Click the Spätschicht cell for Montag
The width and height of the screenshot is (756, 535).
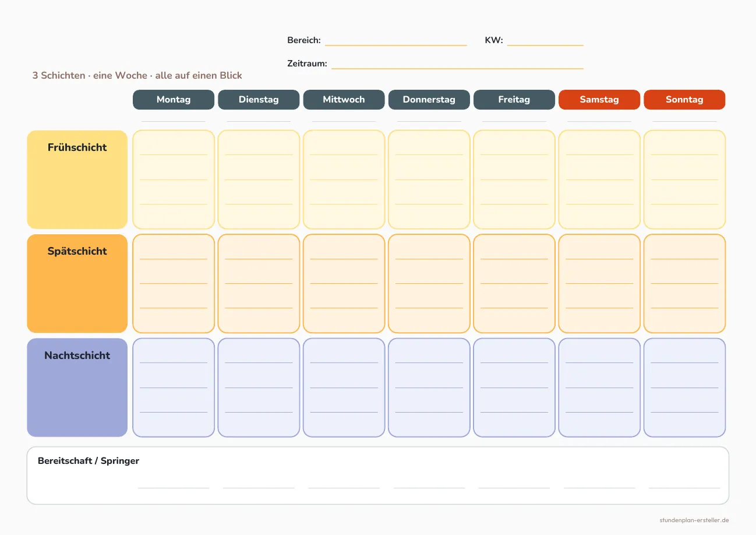[x=174, y=283]
